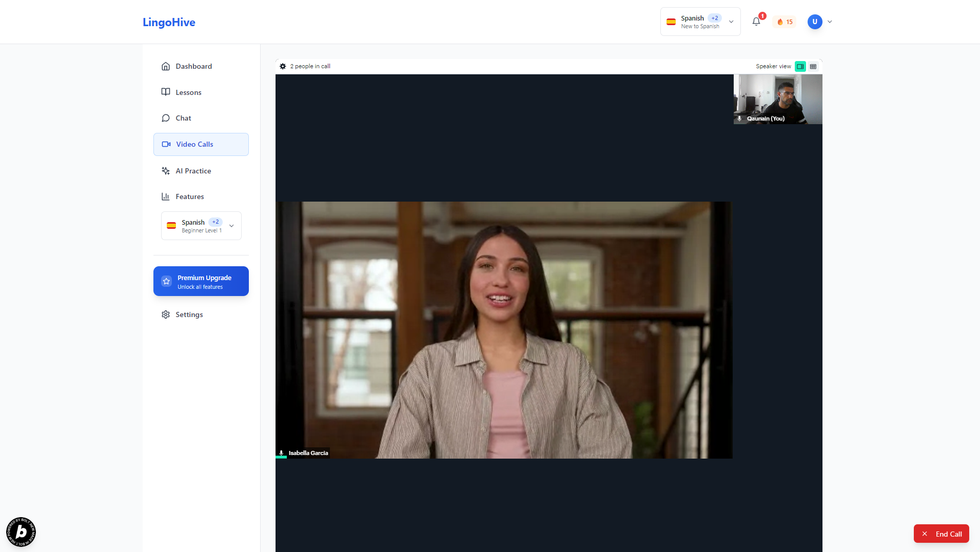
Task: Click the Features bar chart icon
Action: coord(166,196)
